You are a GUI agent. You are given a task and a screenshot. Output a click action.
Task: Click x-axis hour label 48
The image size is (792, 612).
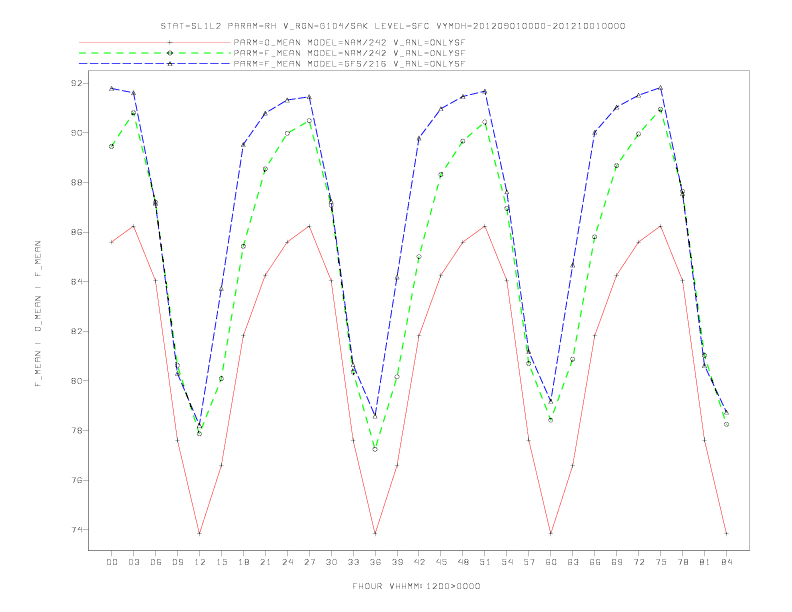coord(463,562)
